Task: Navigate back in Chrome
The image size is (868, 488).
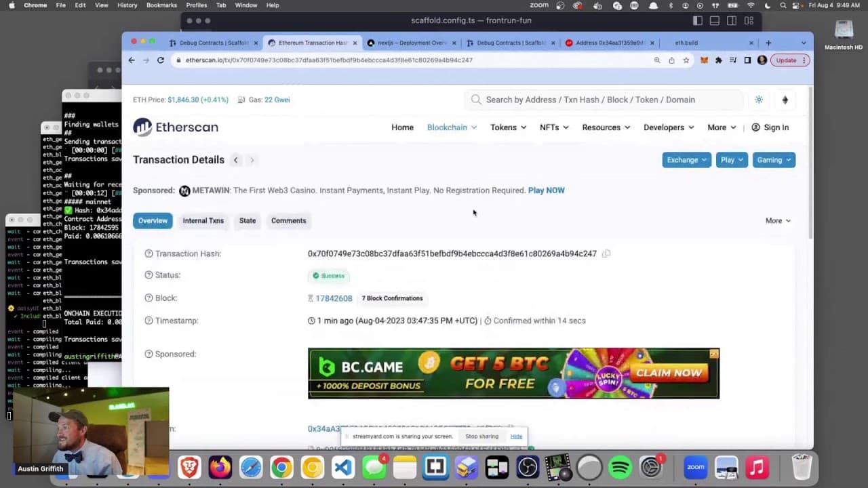Action: click(x=132, y=60)
